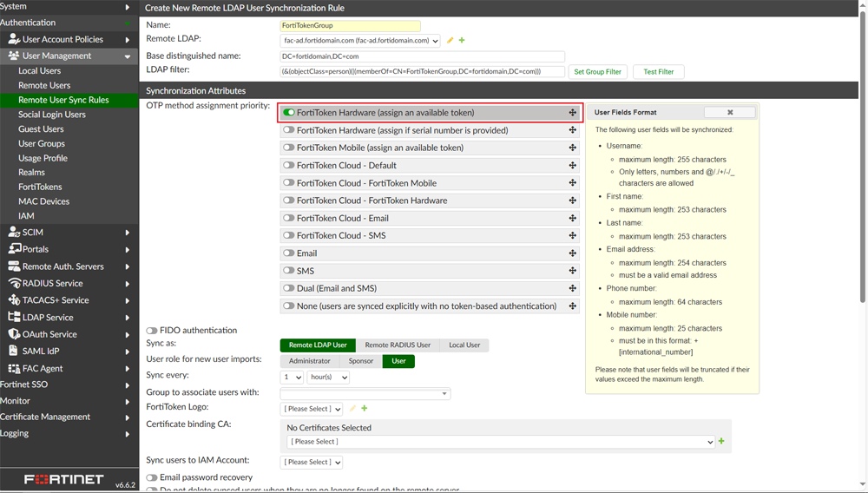Open the Remote LDAP server dropdown
The height and width of the screenshot is (493, 868).
click(360, 41)
